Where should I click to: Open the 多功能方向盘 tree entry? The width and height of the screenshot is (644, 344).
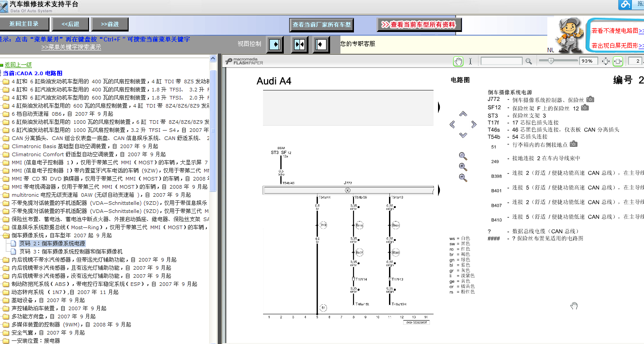click(x=54, y=317)
